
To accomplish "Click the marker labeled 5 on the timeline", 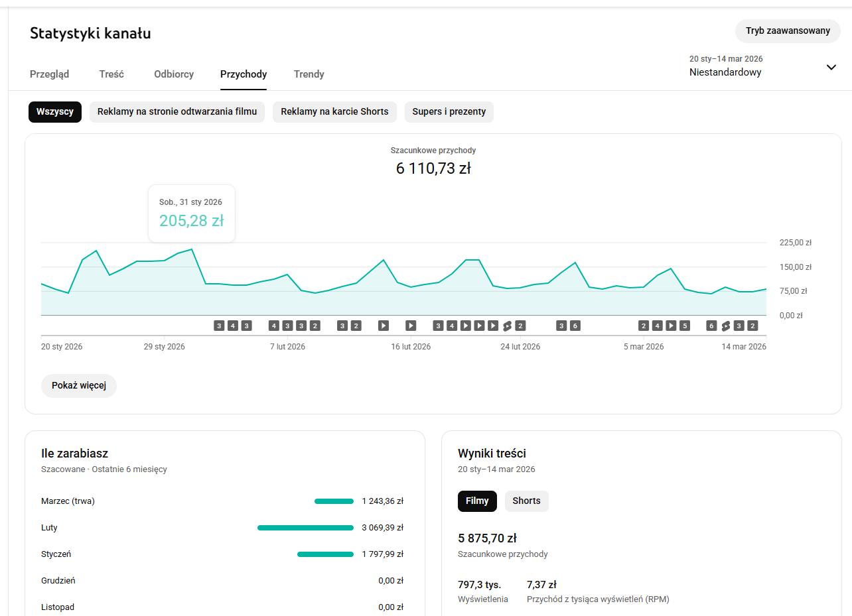I will click(685, 326).
